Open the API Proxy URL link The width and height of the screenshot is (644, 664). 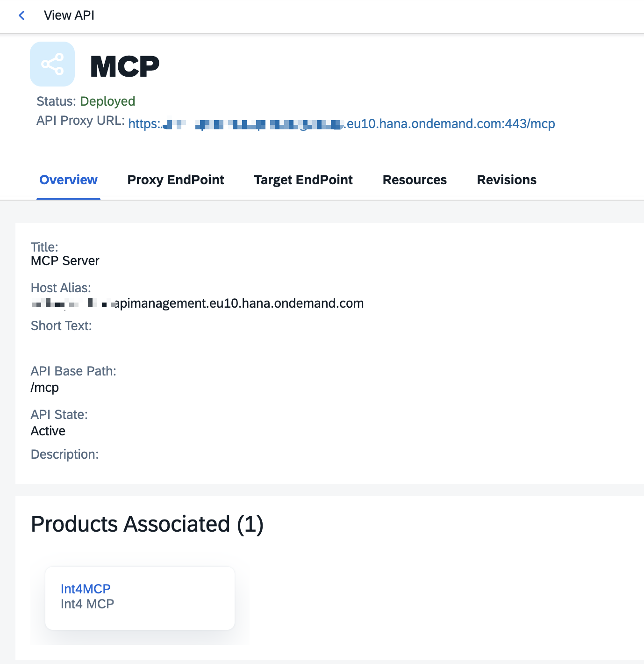(x=342, y=123)
